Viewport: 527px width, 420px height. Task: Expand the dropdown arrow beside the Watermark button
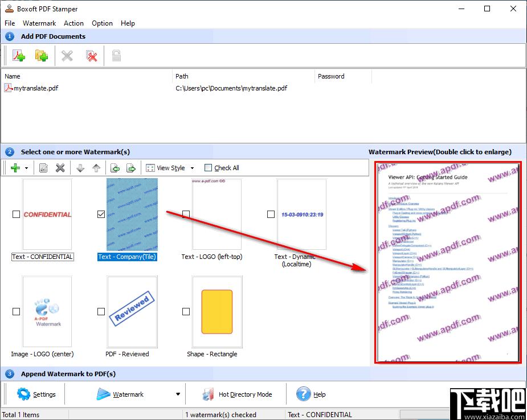coord(178,394)
